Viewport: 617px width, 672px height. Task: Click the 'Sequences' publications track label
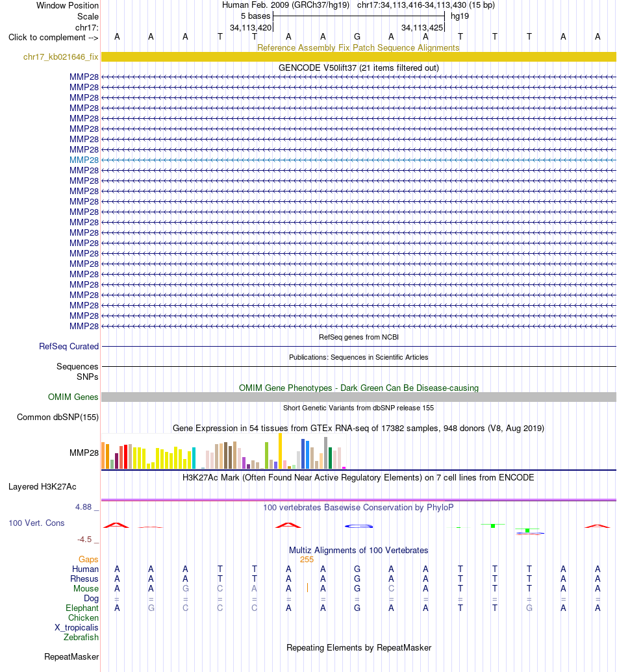pos(77,366)
